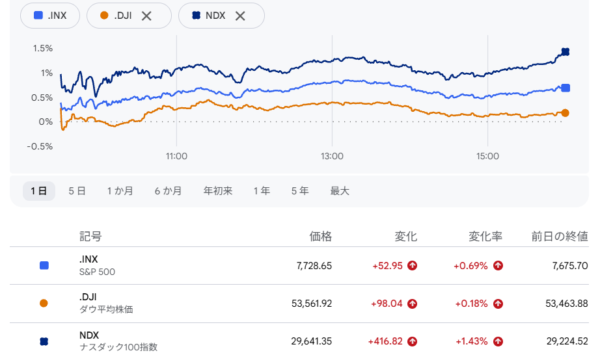Click the NDX endpoint marker on the chart
The height and width of the screenshot is (364, 600).
[x=565, y=51]
